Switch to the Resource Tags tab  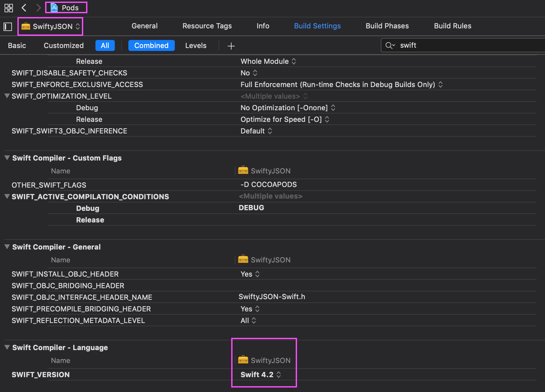coord(207,26)
